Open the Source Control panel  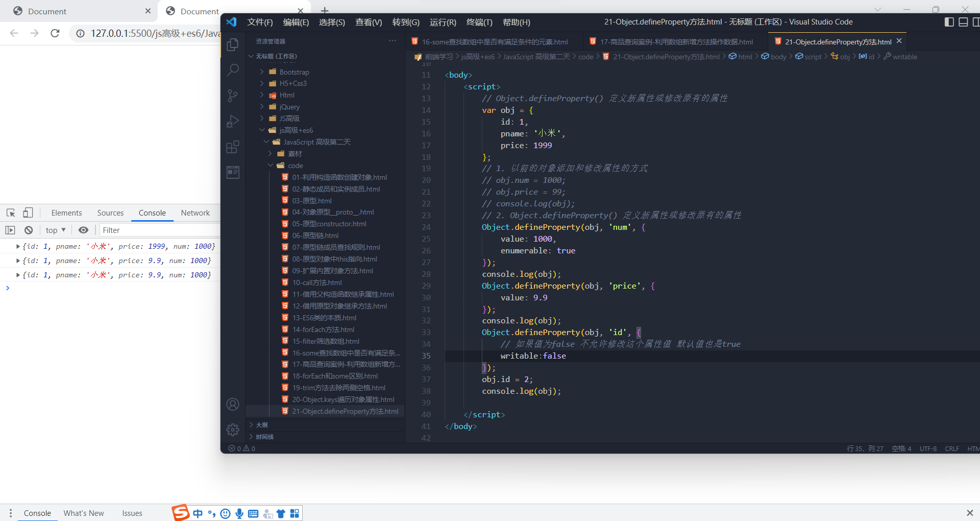[x=233, y=96]
